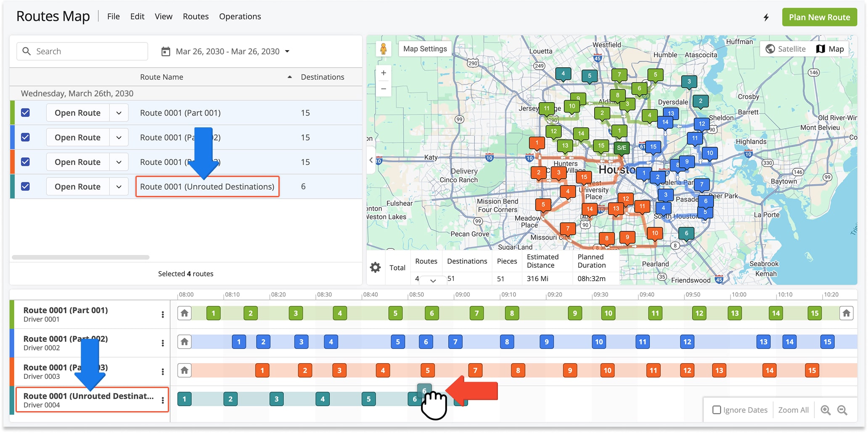868x433 pixels.
Task: Click the Plan New Route button
Action: point(819,17)
